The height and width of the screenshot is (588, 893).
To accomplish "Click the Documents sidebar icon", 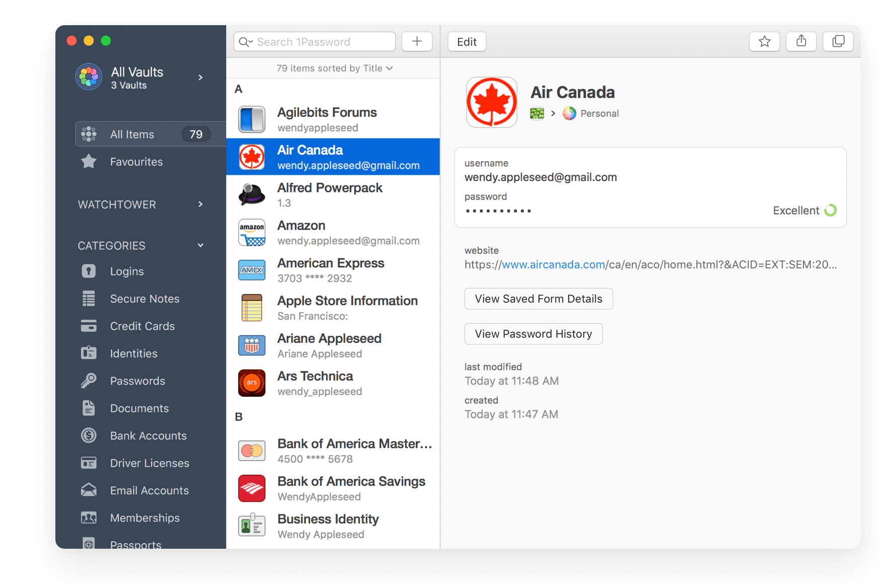I will [x=89, y=408].
